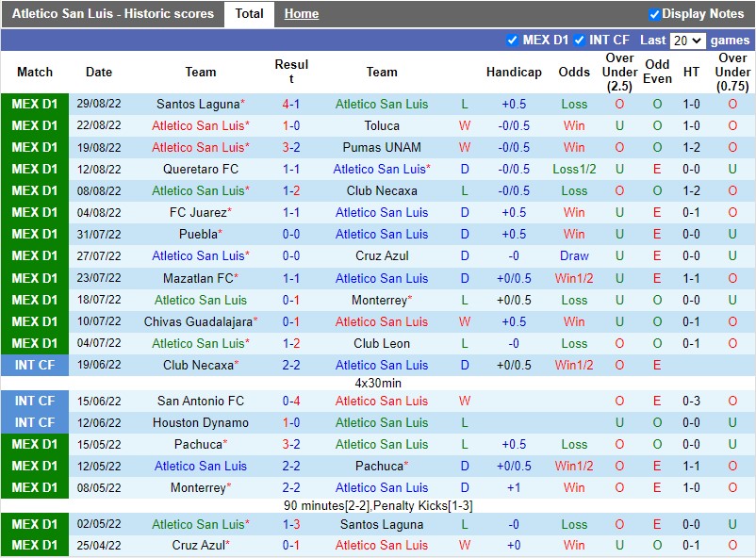This screenshot has height=558, width=756.
Task: Click Santos Laguna in the 02/05/22 row
Action: click(x=382, y=525)
